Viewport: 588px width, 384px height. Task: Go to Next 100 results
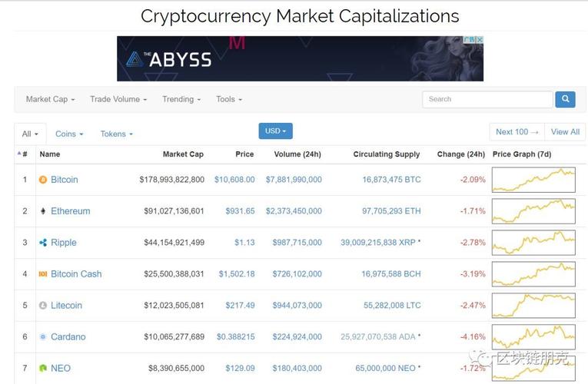517,132
